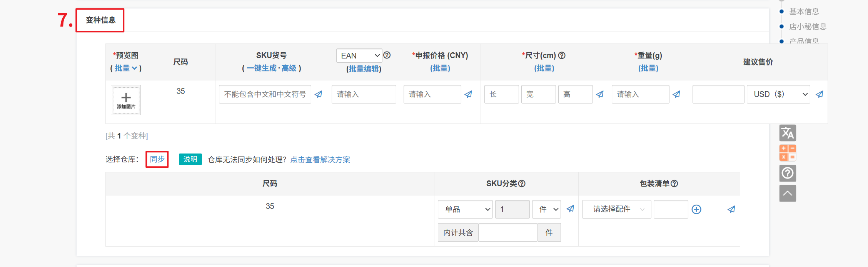
Task: Expand the USD ($) currency dropdown
Action: coord(778,94)
